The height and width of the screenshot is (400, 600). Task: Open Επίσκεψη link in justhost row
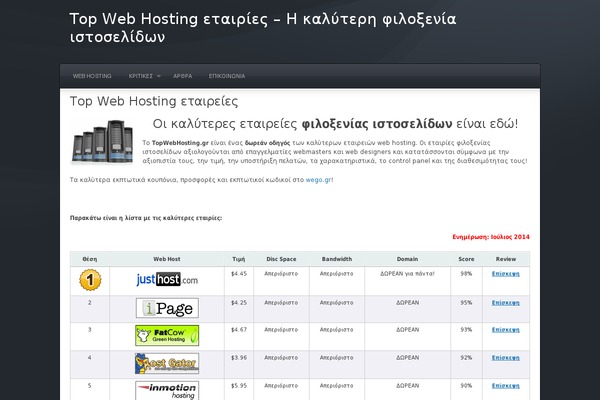[505, 274]
